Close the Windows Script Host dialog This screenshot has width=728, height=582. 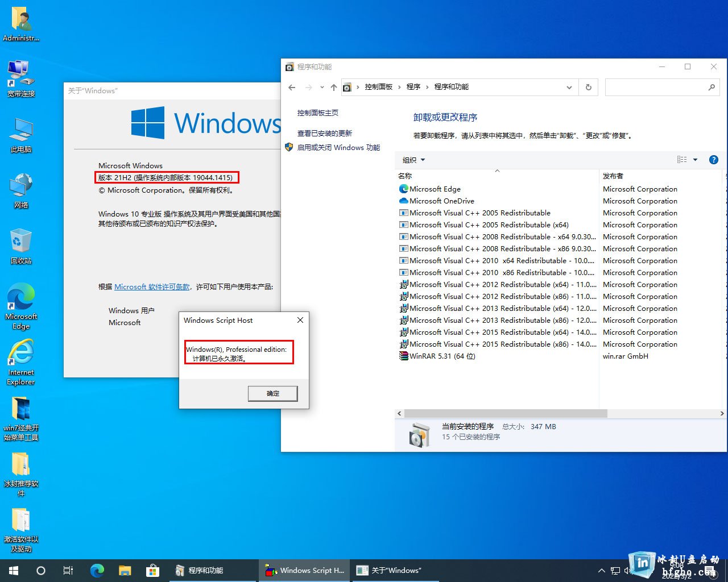[300, 320]
